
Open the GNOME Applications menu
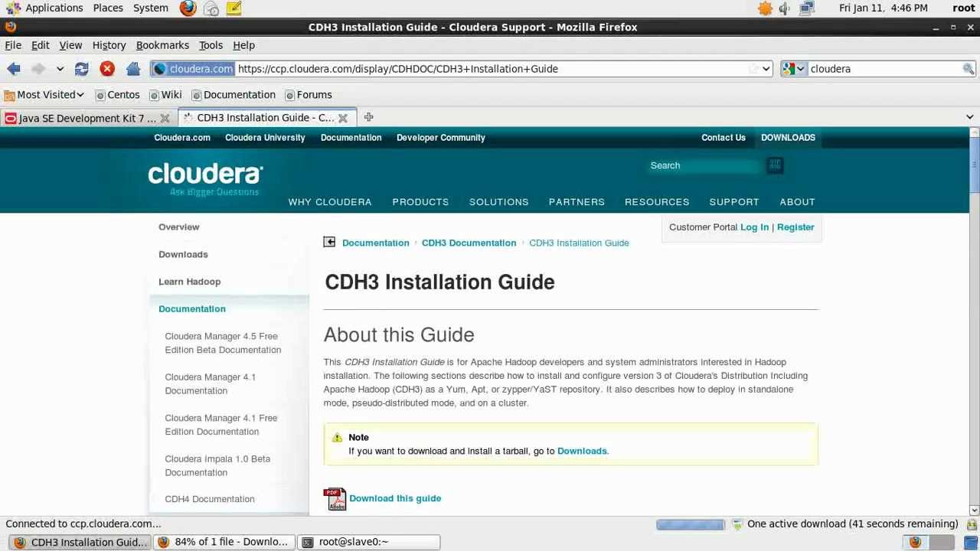pos(45,8)
